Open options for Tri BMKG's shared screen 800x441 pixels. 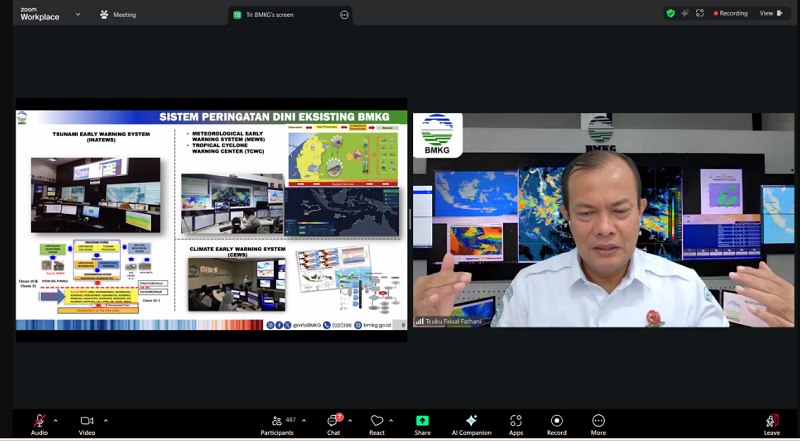(x=345, y=15)
